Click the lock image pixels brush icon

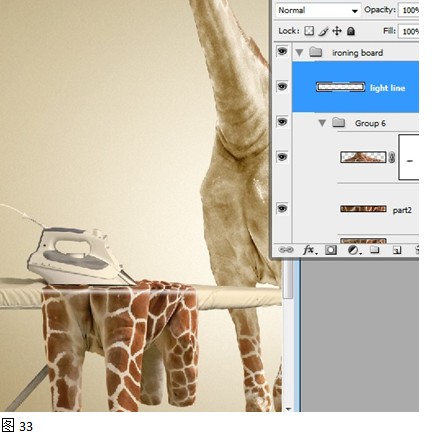coord(323,31)
